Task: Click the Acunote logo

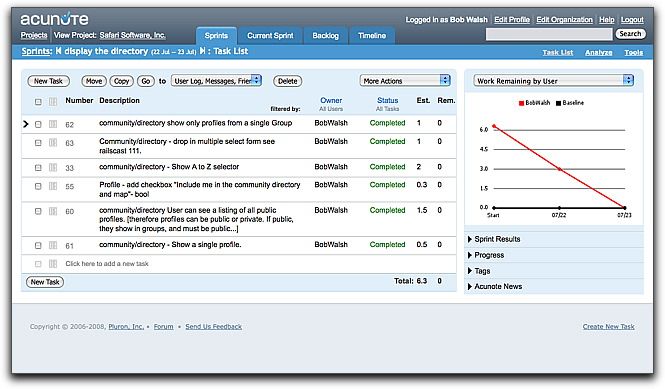Action: pyautogui.click(x=54, y=19)
